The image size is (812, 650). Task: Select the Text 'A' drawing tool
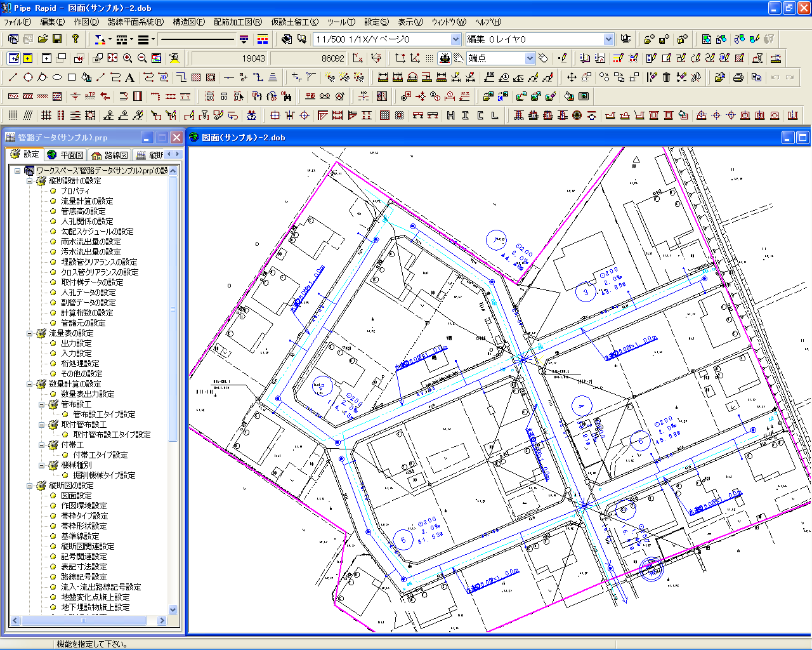pyautogui.click(x=129, y=77)
